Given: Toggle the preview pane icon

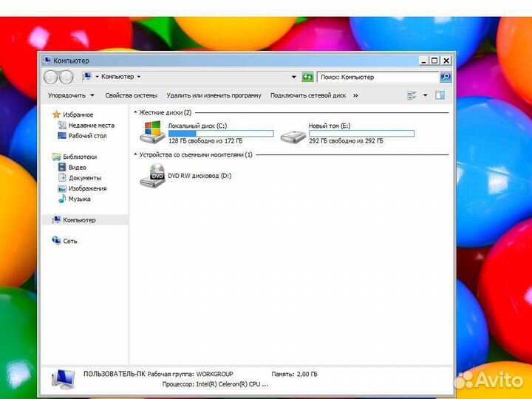Looking at the screenshot, I should 440,95.
